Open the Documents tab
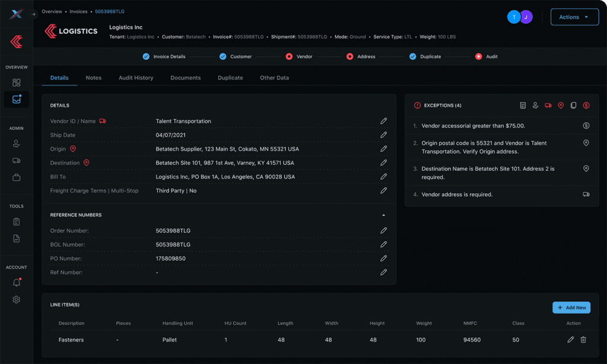The height and width of the screenshot is (364, 607). coord(186,78)
